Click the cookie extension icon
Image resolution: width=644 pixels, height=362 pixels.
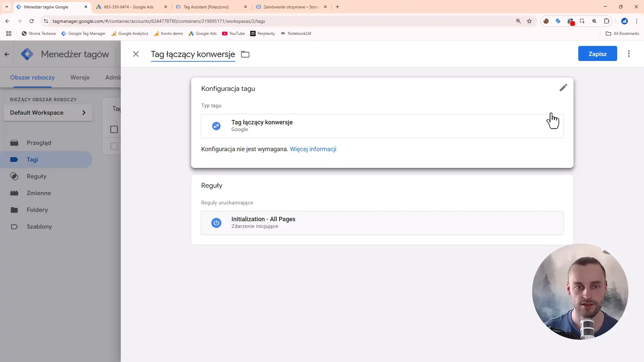(x=546, y=21)
